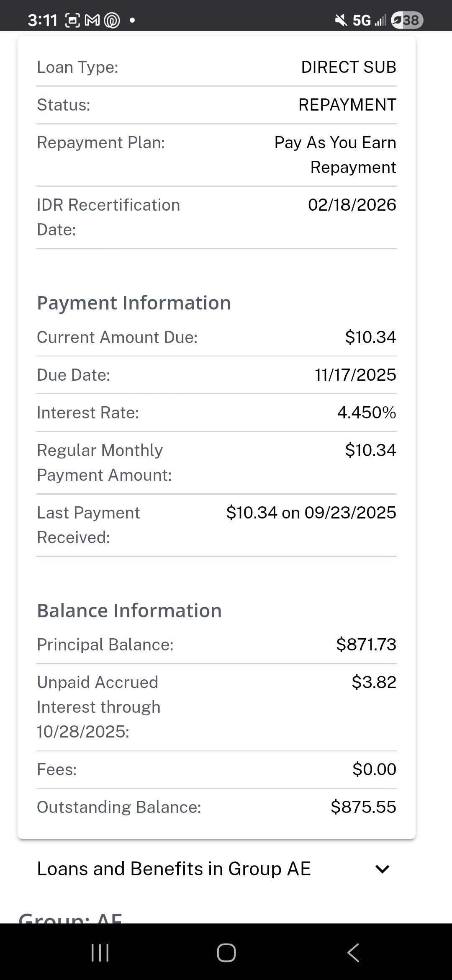Select the $871.73 principal balance amount
Screen dimensions: 452x980
point(366,645)
